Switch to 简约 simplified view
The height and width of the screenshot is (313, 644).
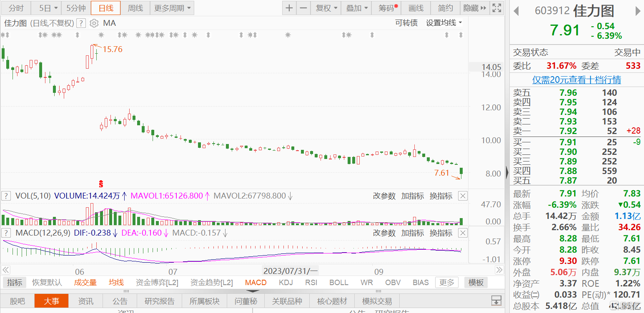(445, 8)
